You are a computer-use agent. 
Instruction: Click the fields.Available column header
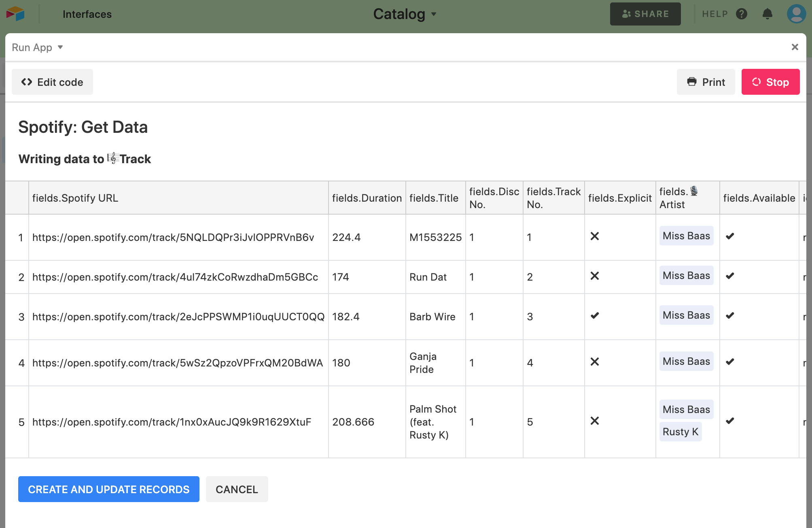759,198
